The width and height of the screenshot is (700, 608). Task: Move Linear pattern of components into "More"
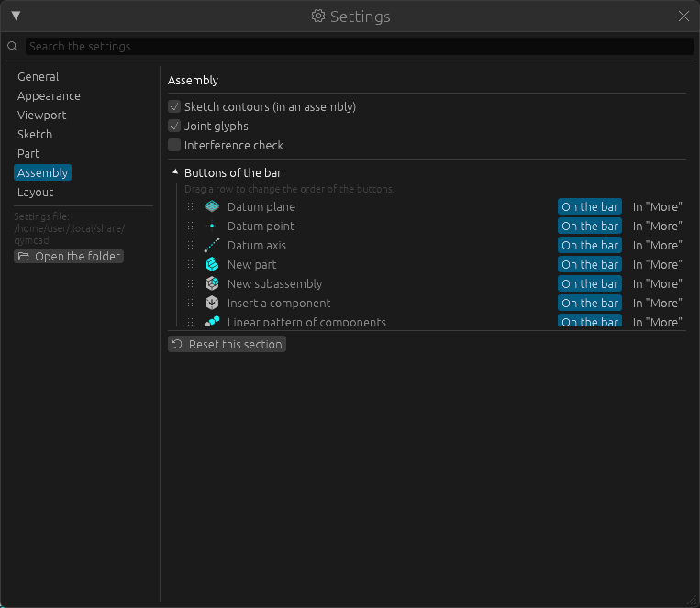(x=657, y=321)
